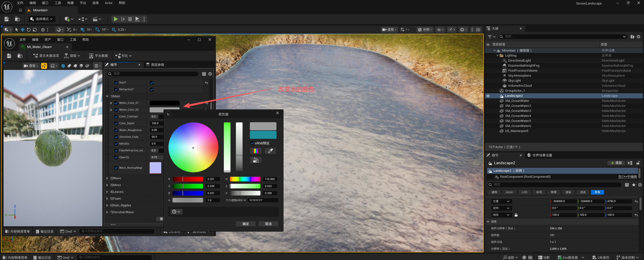Open material details panel settings gear
This screenshot has height=260, width=644.
pyautogui.click(x=210, y=74)
